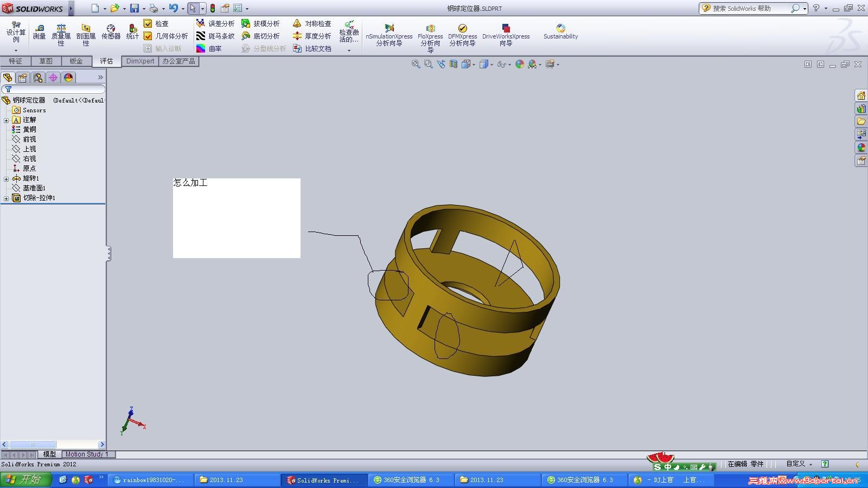
Task: Expand the 设计算例 dropdown arrow
Action: click(16, 50)
